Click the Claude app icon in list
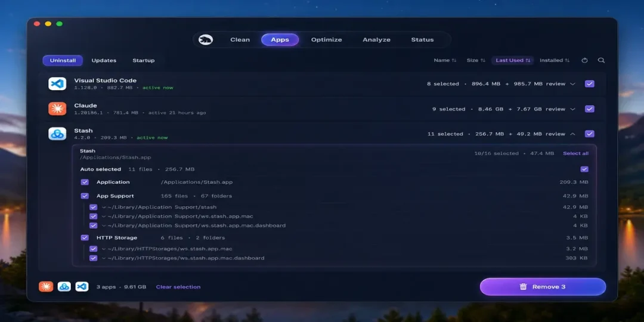The image size is (644, 322). [x=57, y=109]
